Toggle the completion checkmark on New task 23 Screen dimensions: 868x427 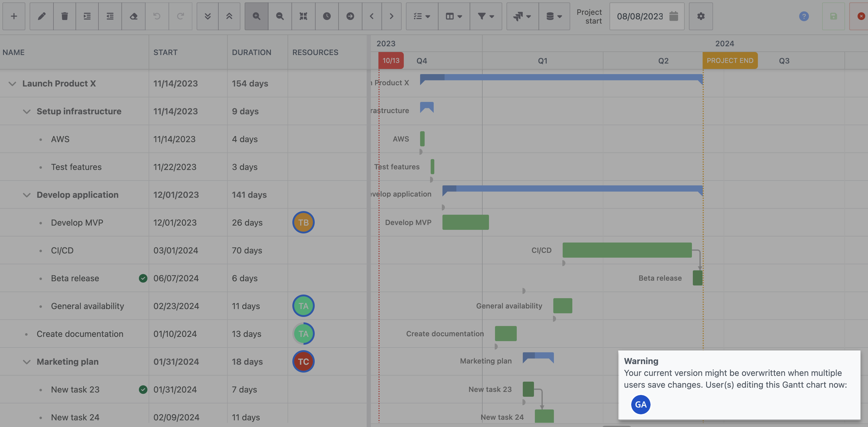click(143, 389)
